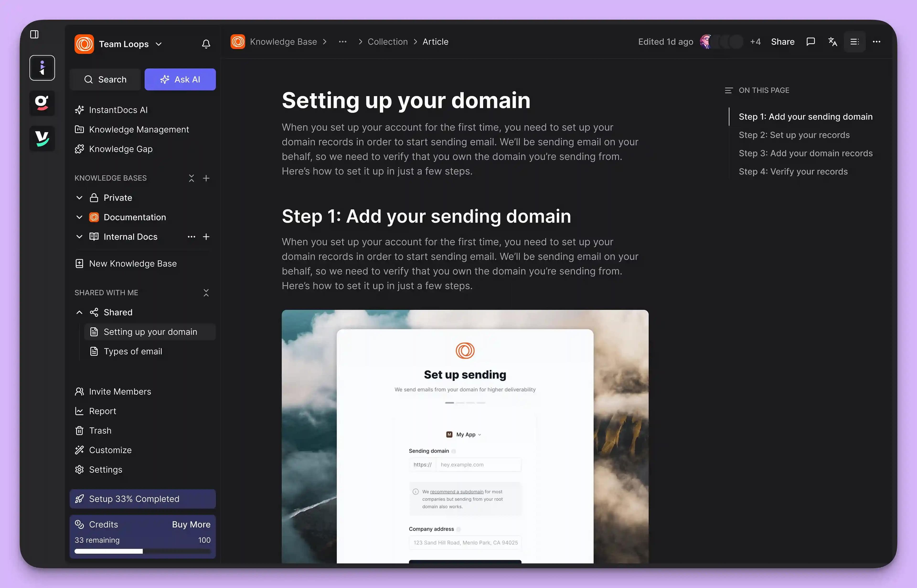917x588 pixels.
Task: Click the Share button
Action: [x=783, y=42]
